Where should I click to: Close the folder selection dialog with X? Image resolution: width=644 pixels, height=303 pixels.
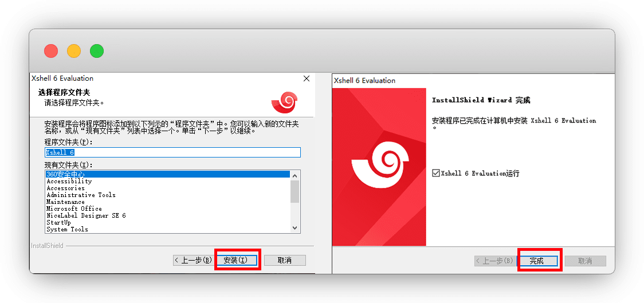click(x=307, y=79)
